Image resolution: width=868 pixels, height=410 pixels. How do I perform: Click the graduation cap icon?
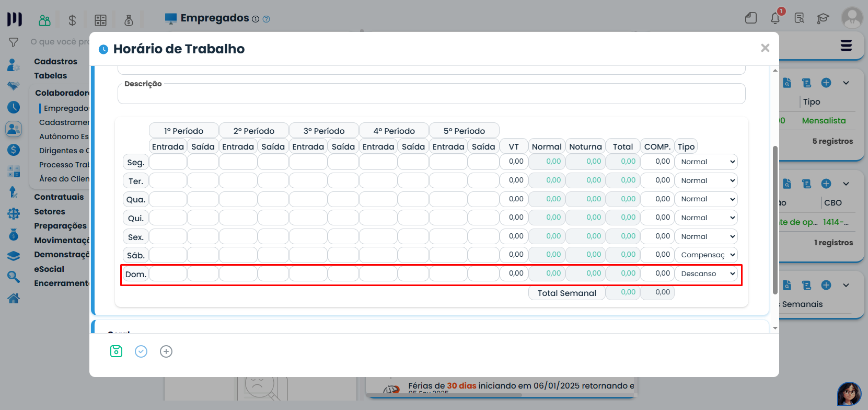point(823,18)
